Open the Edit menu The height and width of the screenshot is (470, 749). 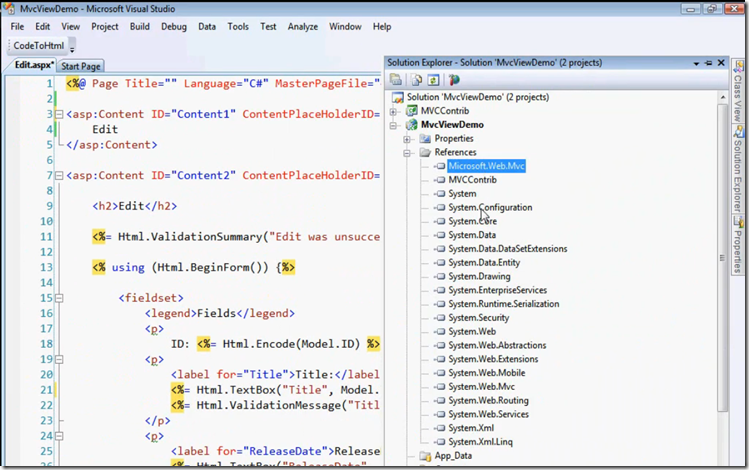(x=43, y=27)
